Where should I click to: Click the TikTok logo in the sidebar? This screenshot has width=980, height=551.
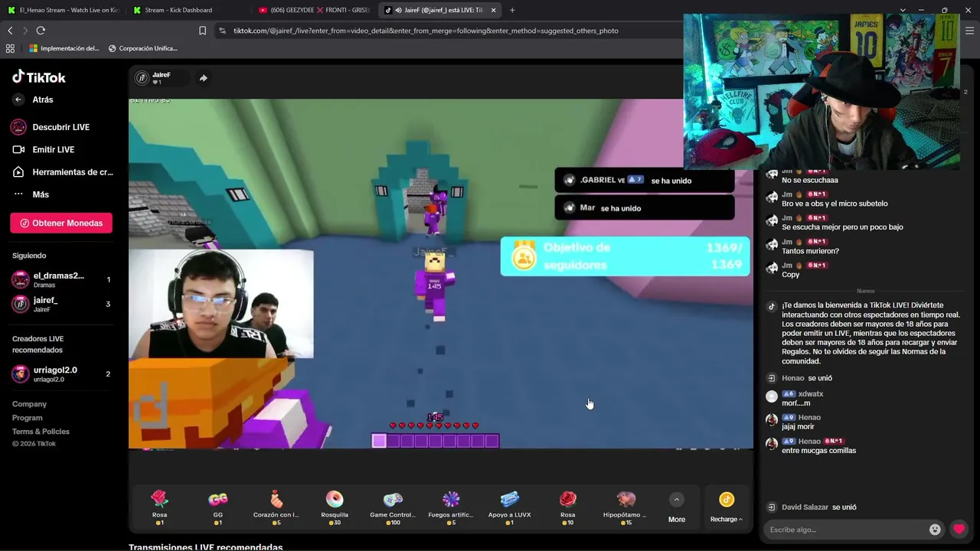(x=38, y=77)
